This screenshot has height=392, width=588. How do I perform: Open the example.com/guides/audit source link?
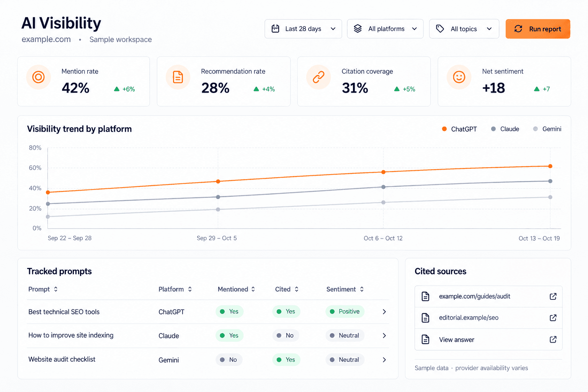pos(474,296)
